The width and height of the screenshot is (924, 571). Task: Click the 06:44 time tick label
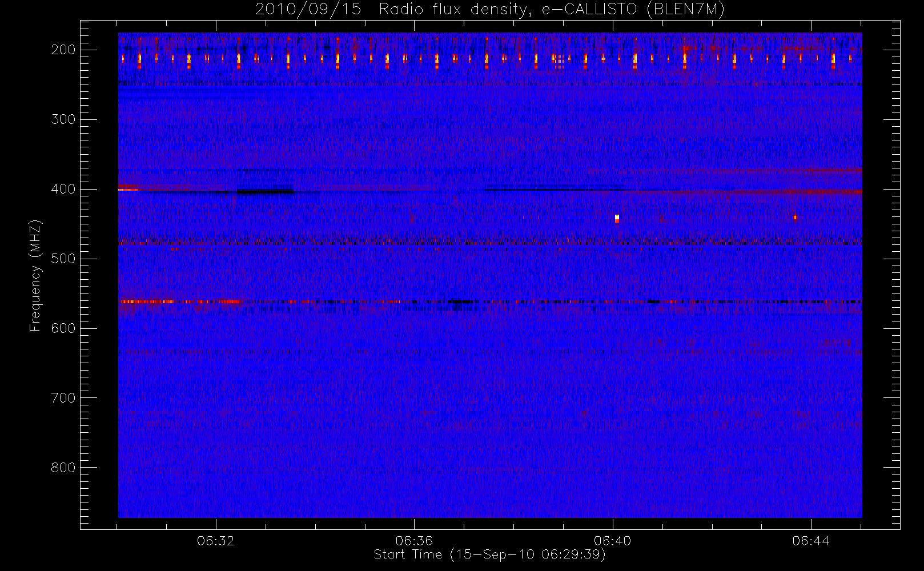(x=811, y=541)
